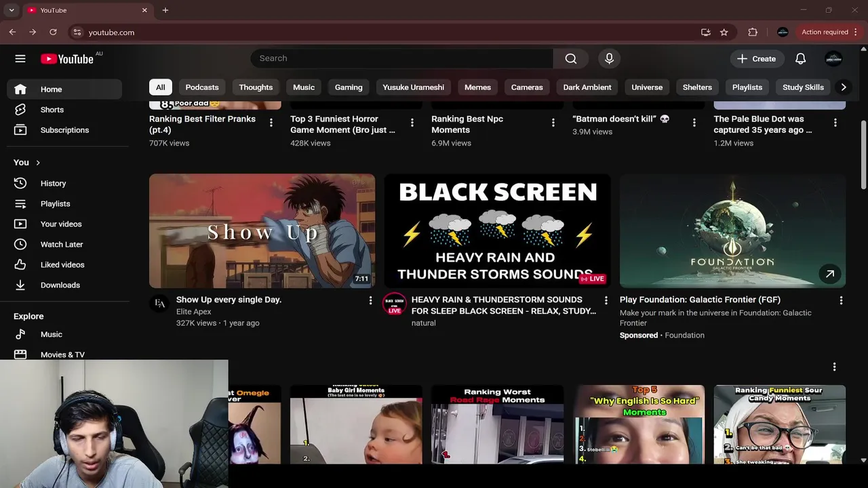Expand the You section chevron
The height and width of the screenshot is (488, 868).
[38, 163]
